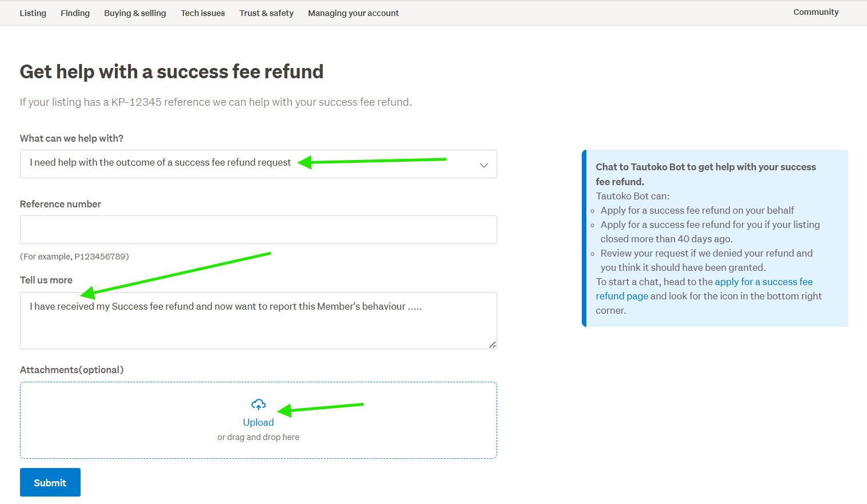Open the apply for a success fee refund page link
This screenshot has width=867, height=504.
[763, 282]
